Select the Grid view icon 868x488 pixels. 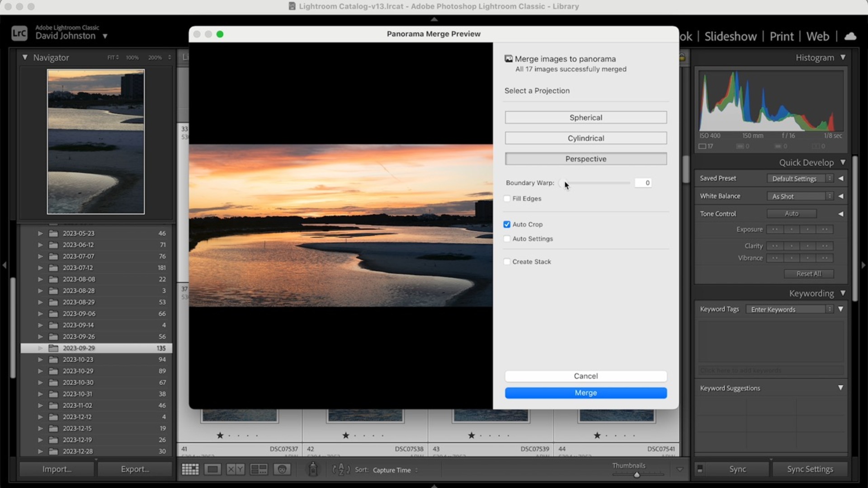pos(190,469)
